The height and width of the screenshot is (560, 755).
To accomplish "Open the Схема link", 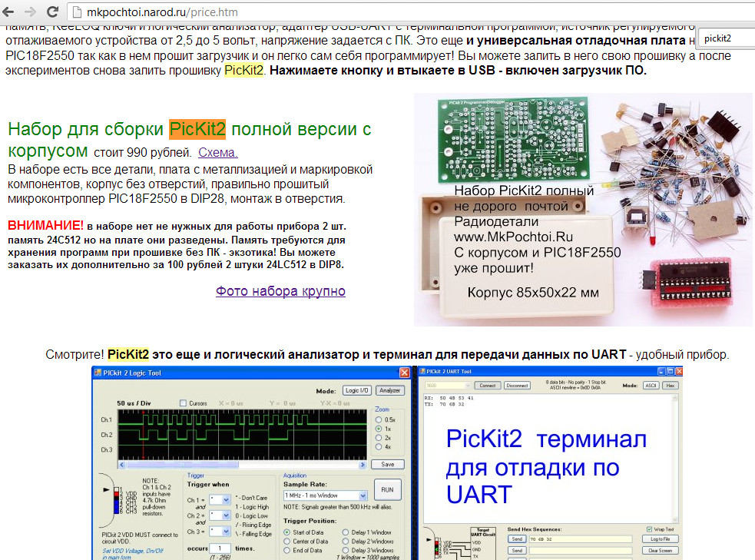I will 218,152.
